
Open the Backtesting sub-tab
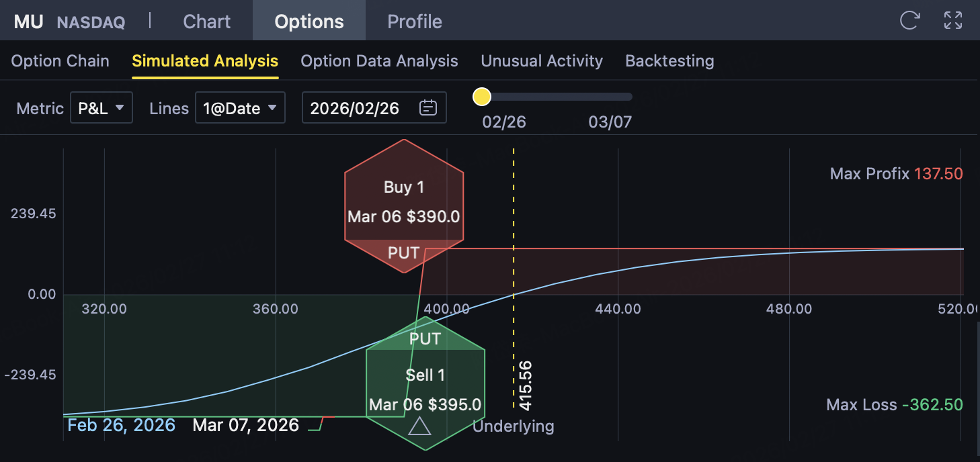click(669, 61)
